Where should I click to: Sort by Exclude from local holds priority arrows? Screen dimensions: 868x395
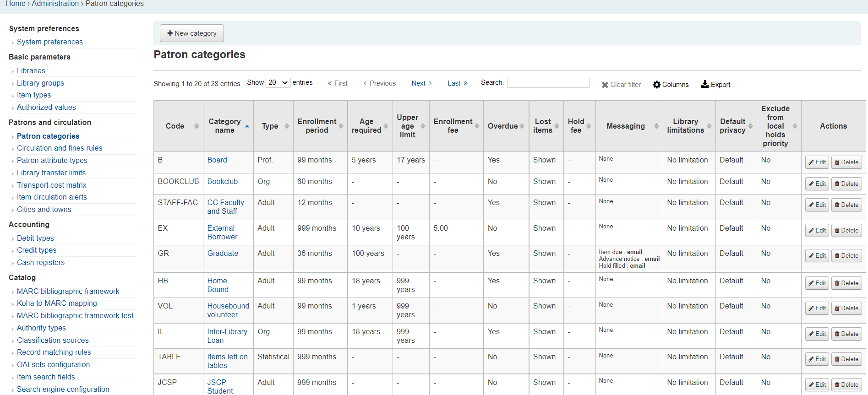tap(795, 126)
